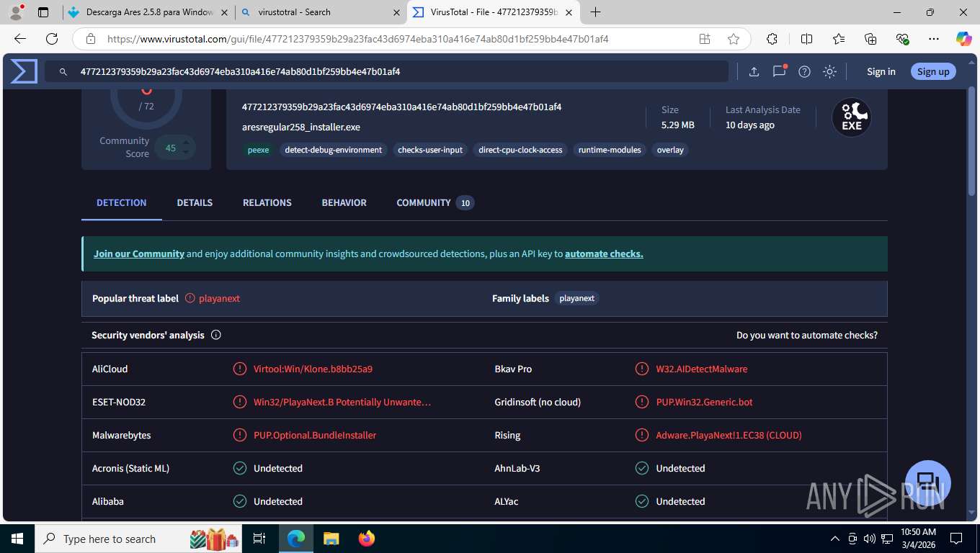Click the checks-user-input tag
The image size is (980, 553).
430,150
